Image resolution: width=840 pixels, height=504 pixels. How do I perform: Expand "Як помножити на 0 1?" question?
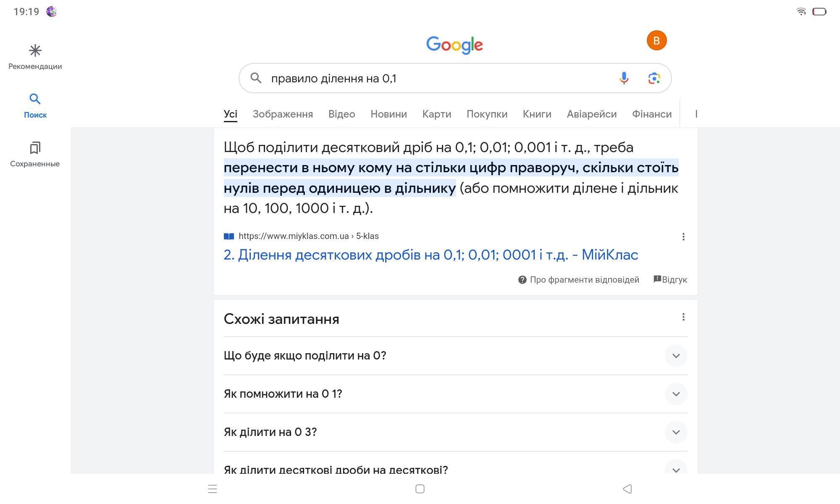676,394
